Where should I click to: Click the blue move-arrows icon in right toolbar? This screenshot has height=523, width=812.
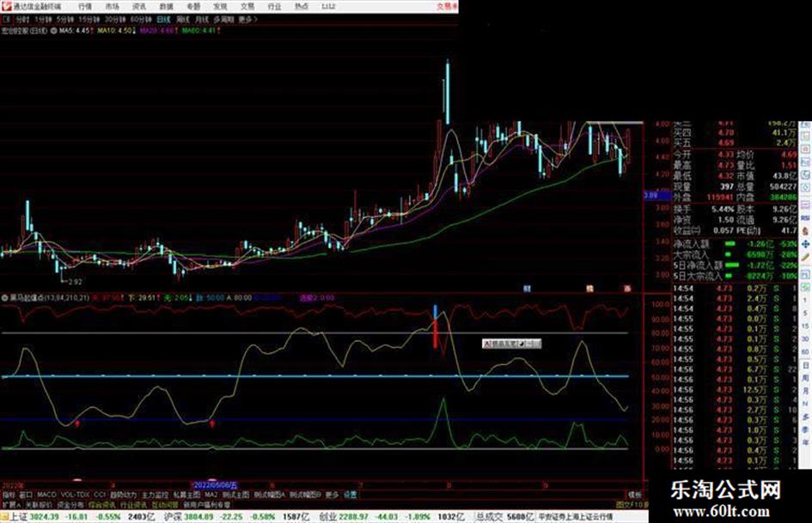pyautogui.click(x=805, y=244)
